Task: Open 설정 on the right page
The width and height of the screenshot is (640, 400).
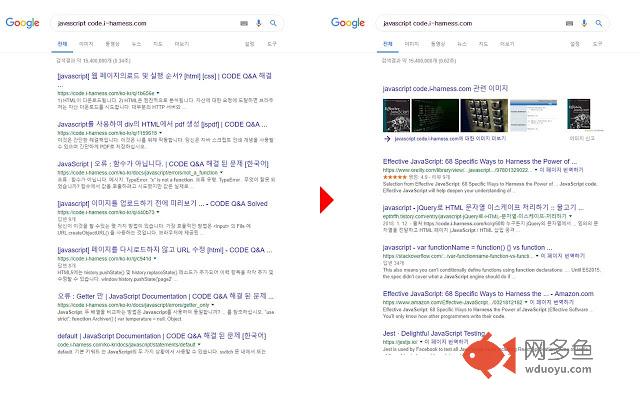Action: coord(575,44)
